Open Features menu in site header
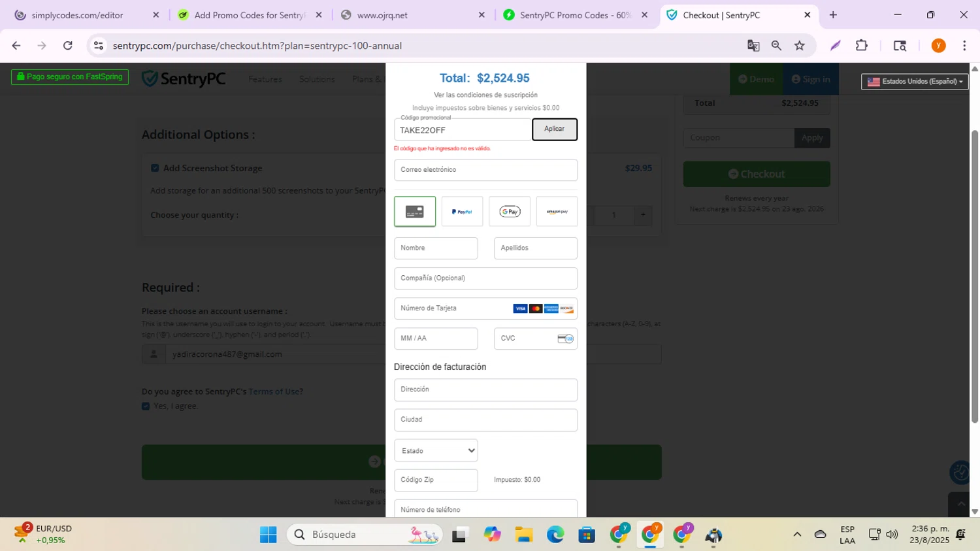Image resolution: width=980 pixels, height=551 pixels. (265, 79)
